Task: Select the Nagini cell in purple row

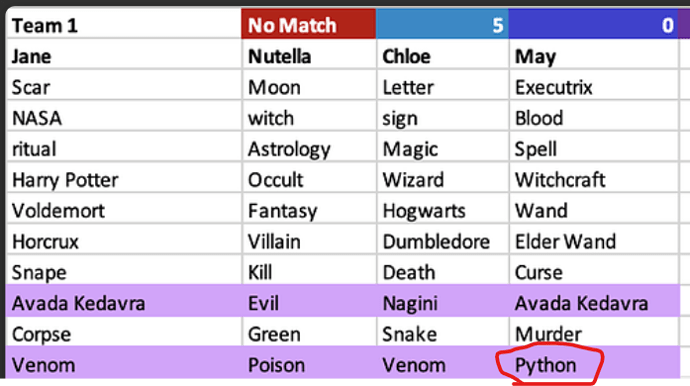Action: [x=442, y=301]
